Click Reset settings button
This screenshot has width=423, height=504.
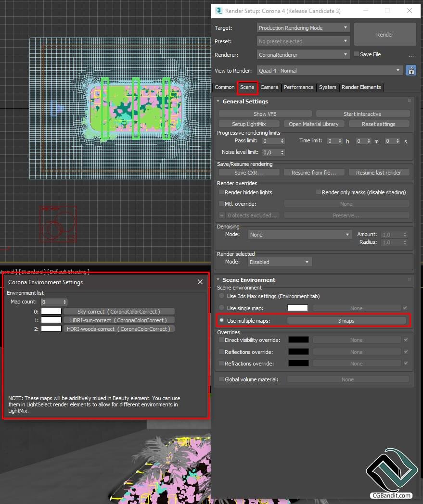pyautogui.click(x=379, y=124)
